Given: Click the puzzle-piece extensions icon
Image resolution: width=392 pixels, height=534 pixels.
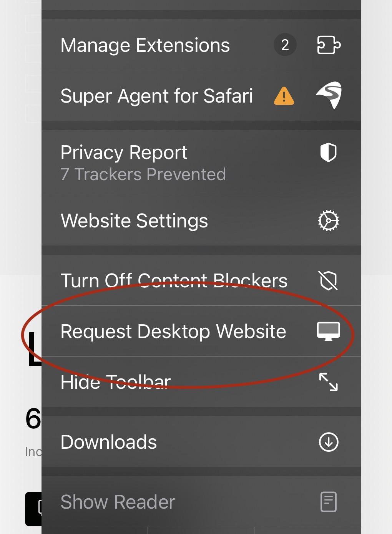Looking at the screenshot, I should (329, 45).
